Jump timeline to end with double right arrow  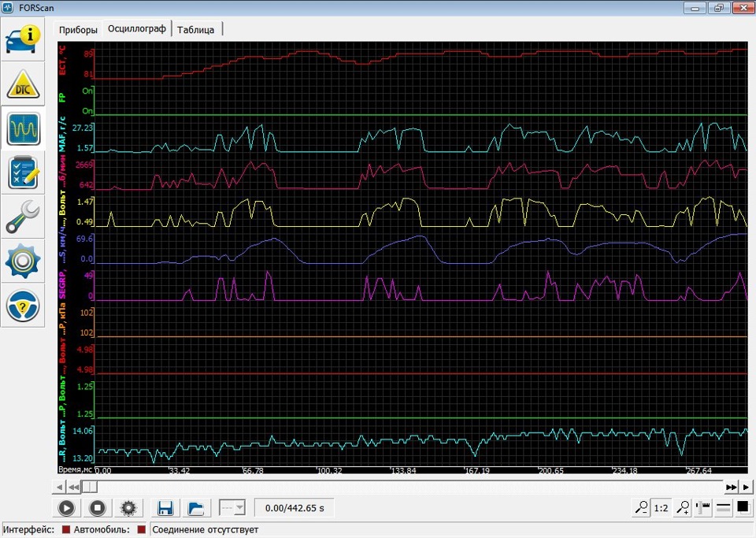pyautogui.click(x=731, y=487)
